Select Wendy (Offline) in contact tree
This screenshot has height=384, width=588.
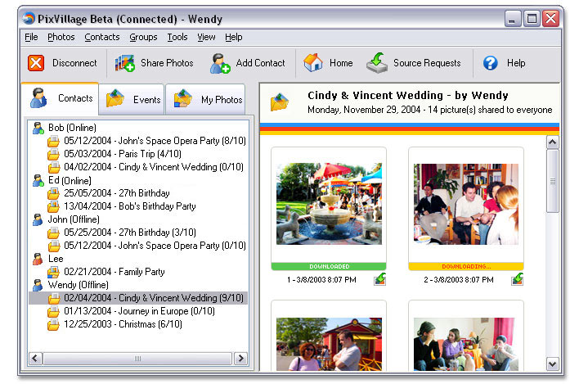pos(78,285)
